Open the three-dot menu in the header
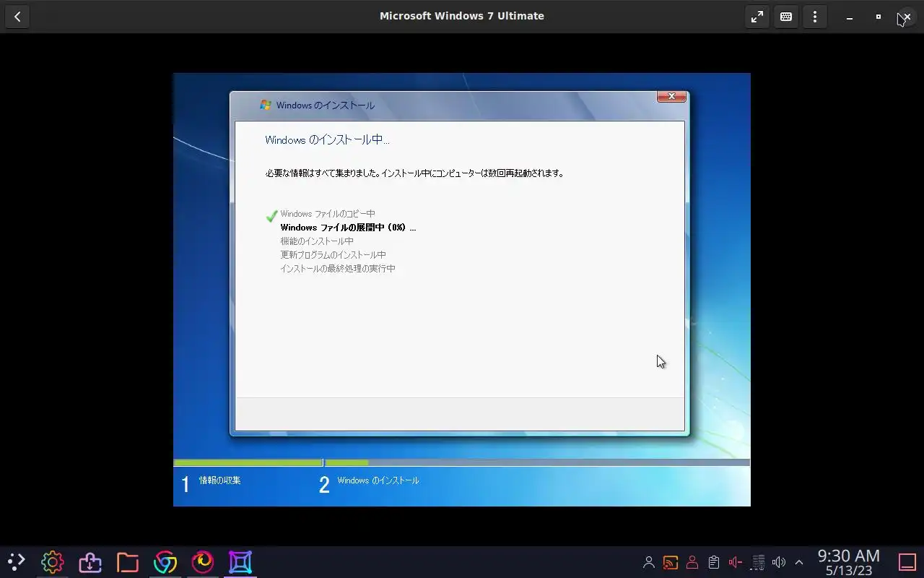The image size is (924, 578). 815,17
